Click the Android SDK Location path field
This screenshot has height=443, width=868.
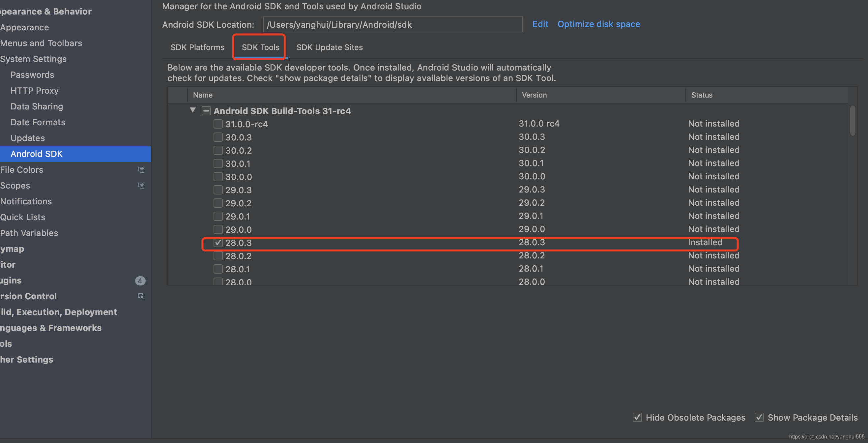click(x=392, y=25)
